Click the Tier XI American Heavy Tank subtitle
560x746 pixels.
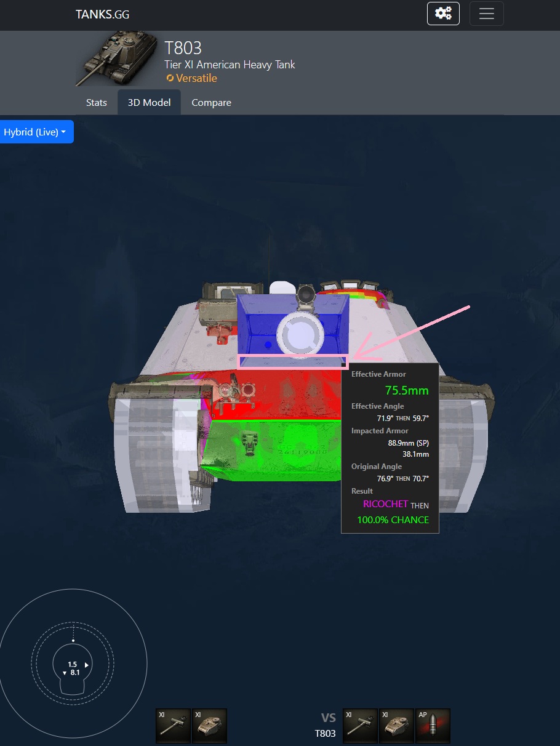[230, 64]
